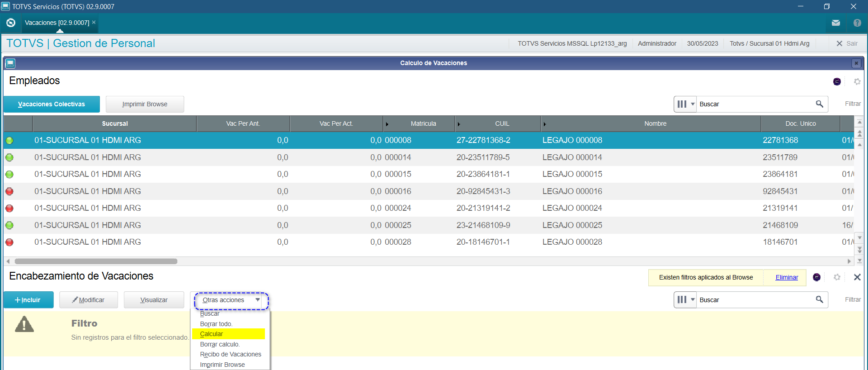Click the search magnifier in Encabezamiento panel
Screen dimensions: 868x370
[x=819, y=299]
